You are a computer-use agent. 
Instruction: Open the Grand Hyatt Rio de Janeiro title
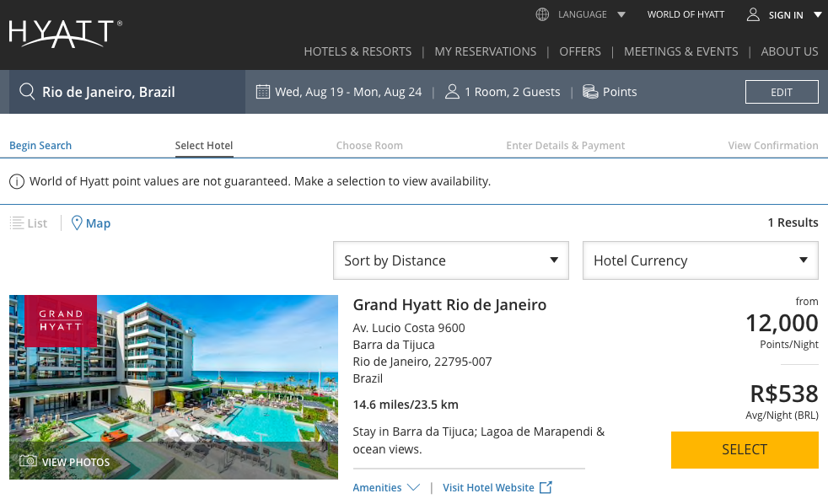[x=449, y=304]
